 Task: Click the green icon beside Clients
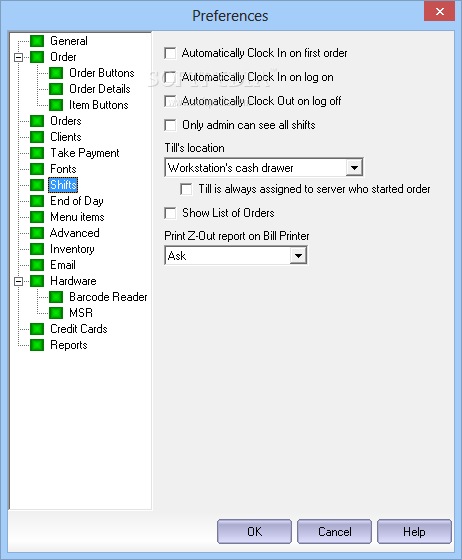(37, 137)
